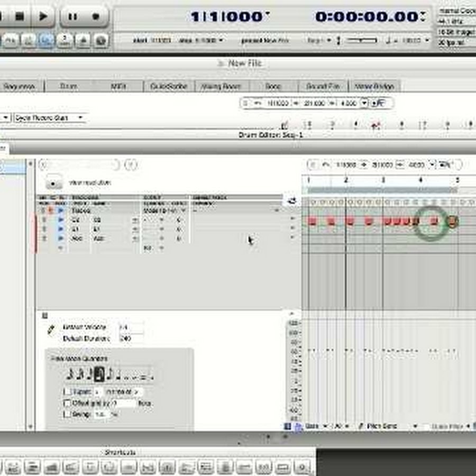Click measure 4 in the Drum Editor ruler
This screenshot has height=476, width=476.
421,180
